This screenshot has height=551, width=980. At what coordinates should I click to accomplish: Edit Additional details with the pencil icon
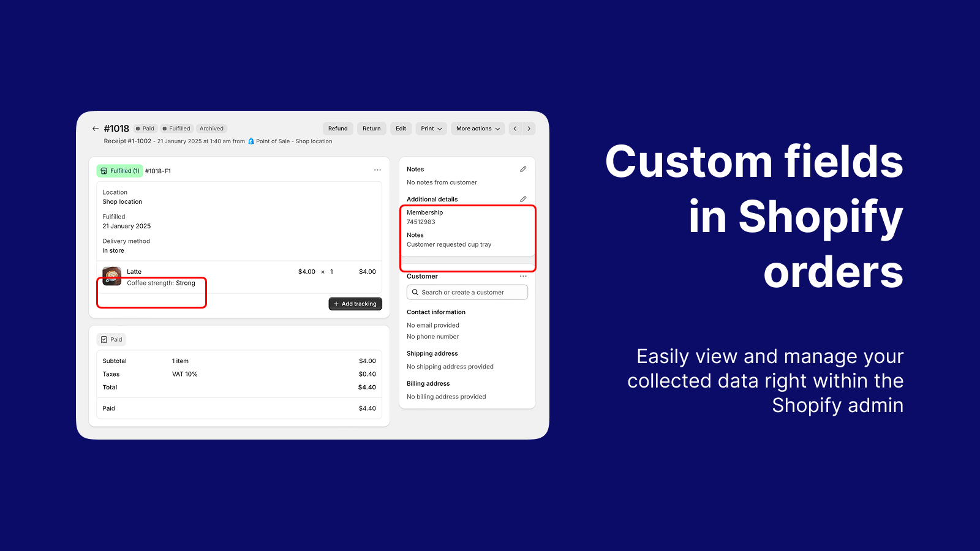tap(522, 199)
